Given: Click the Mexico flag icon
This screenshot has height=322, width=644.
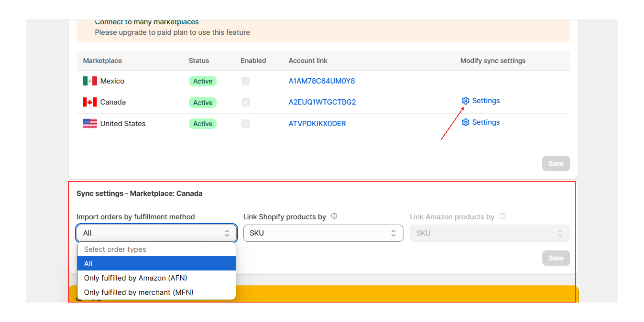Looking at the screenshot, I should 90,81.
